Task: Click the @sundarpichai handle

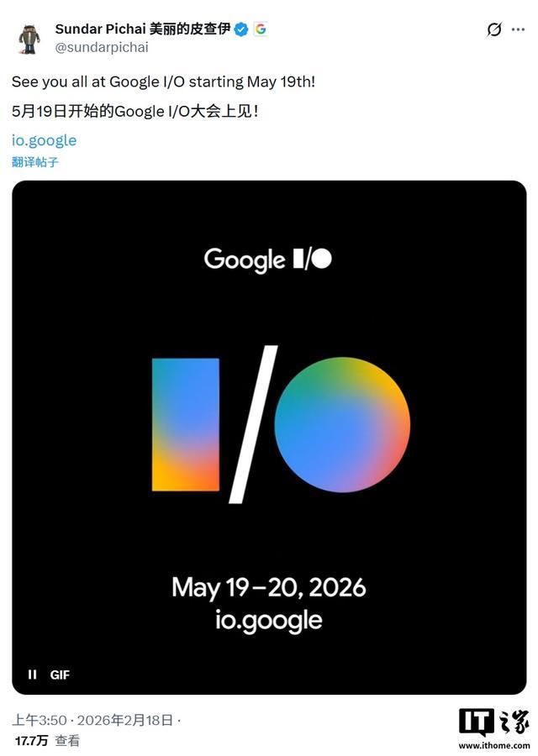Action: [102, 48]
